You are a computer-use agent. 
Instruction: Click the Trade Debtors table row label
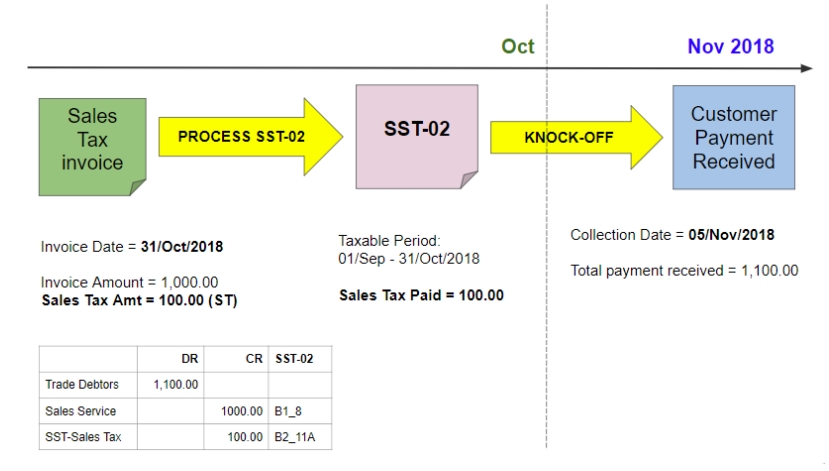click(x=82, y=384)
